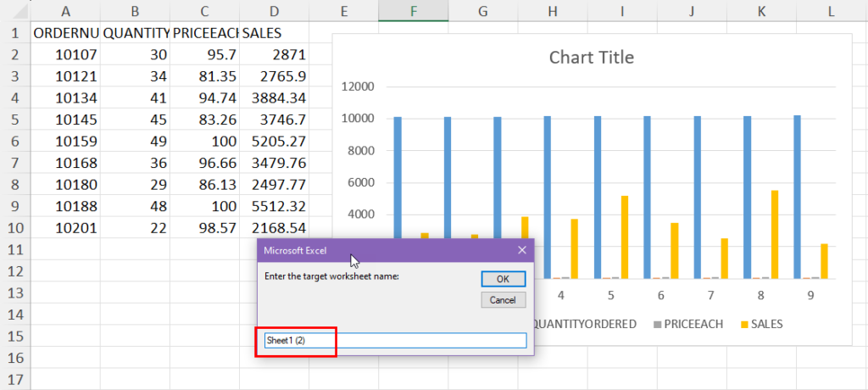Select sales cell with value 3884.34
The width and height of the screenshot is (868, 390).
[x=274, y=98]
